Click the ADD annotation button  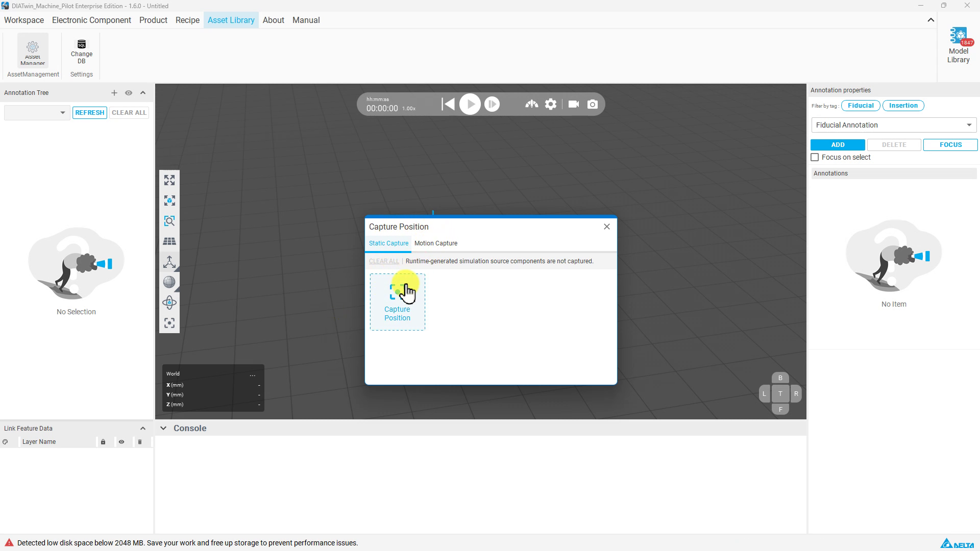838,145
